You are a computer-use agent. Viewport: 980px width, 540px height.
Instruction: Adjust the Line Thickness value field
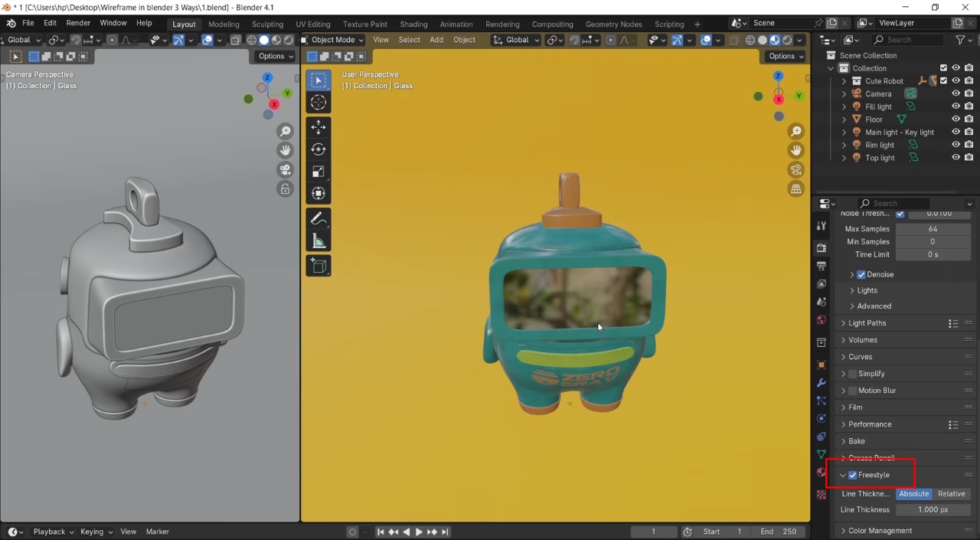(x=933, y=510)
